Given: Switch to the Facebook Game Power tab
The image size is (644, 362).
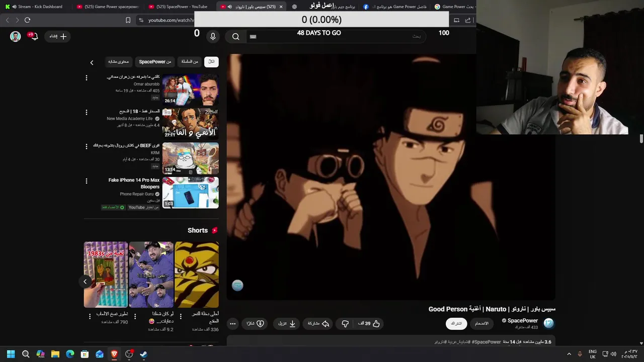Looking at the screenshot, I should click(x=395, y=7).
